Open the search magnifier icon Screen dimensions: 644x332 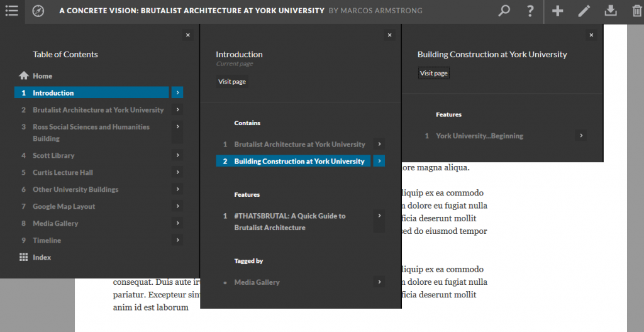(504, 11)
